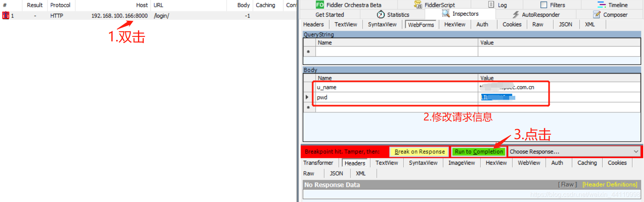The width and height of the screenshot is (644, 202).
Task: Select the u_name body parameter cell
Action: pyautogui.click(x=397, y=87)
